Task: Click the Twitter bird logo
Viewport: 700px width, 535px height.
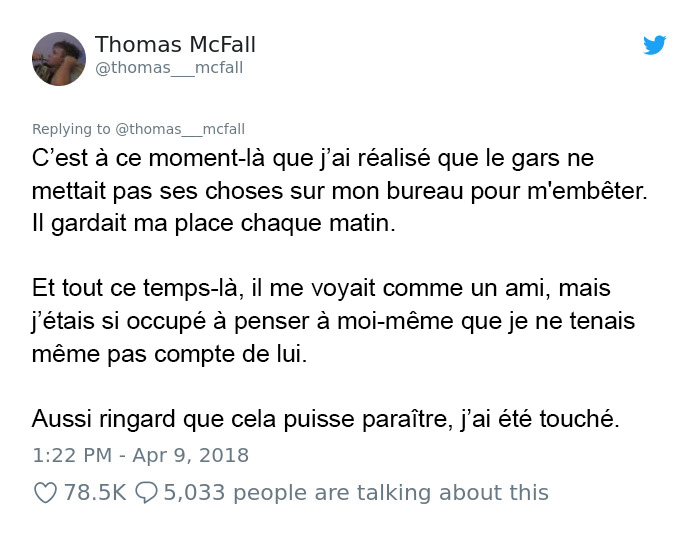Action: (x=654, y=45)
